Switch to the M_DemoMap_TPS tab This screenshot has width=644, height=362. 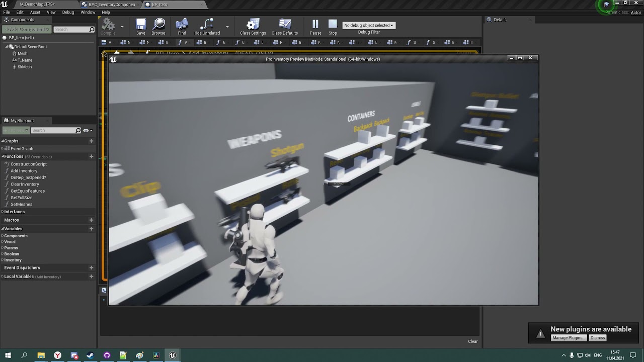tap(37, 5)
